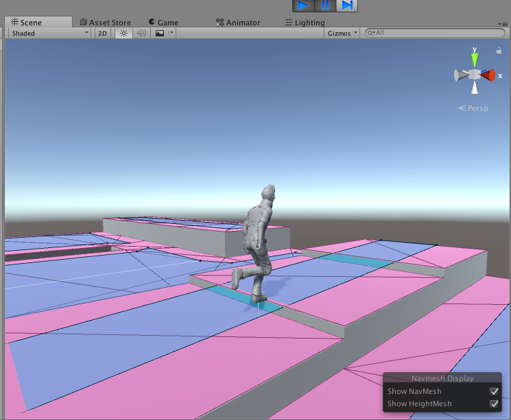
Task: Click the green Y axis cone
Action: [475, 60]
